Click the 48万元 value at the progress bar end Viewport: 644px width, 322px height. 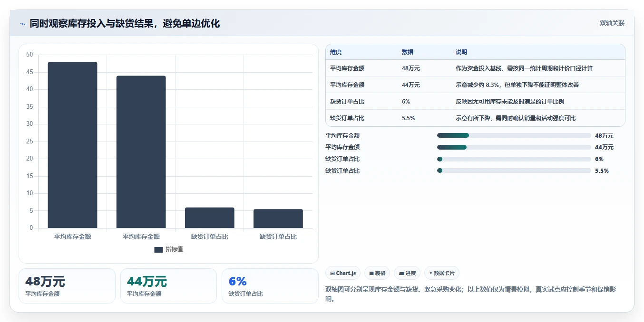coord(604,135)
